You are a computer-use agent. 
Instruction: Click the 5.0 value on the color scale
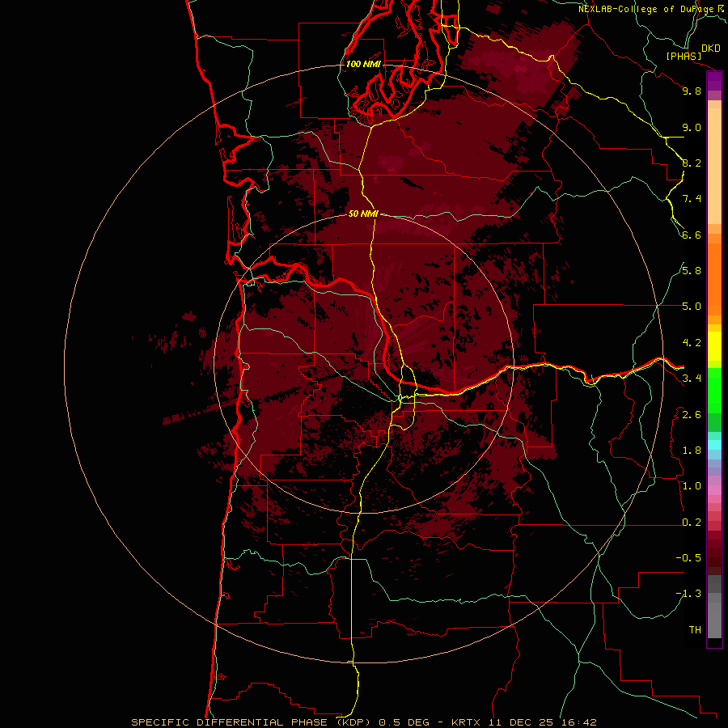[x=692, y=307]
